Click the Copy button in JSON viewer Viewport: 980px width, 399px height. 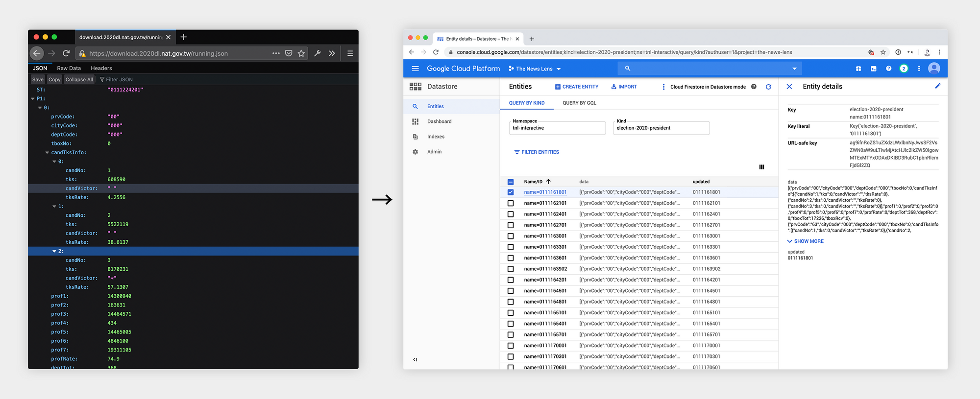click(54, 79)
